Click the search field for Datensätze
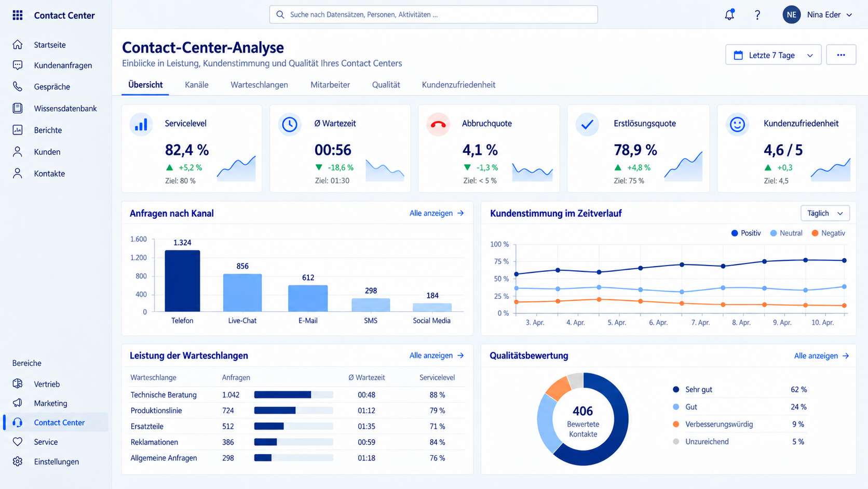The image size is (868, 489). click(433, 15)
